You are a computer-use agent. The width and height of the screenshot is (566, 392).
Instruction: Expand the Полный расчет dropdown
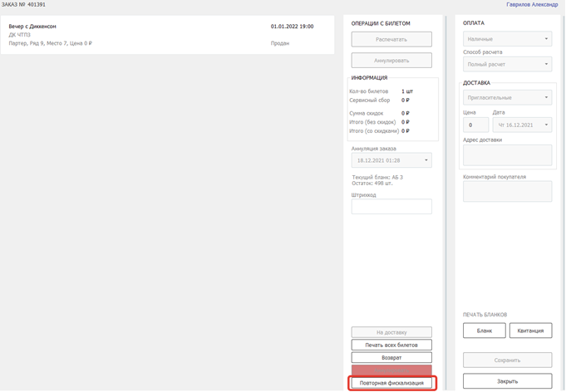[507, 64]
